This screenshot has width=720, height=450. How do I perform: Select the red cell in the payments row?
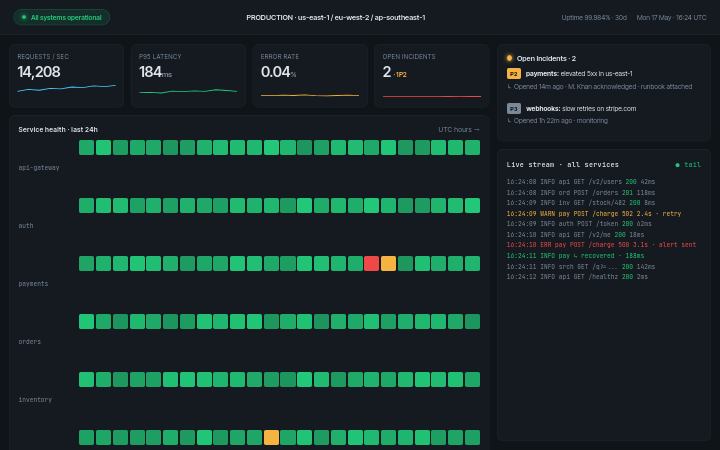click(x=371, y=264)
